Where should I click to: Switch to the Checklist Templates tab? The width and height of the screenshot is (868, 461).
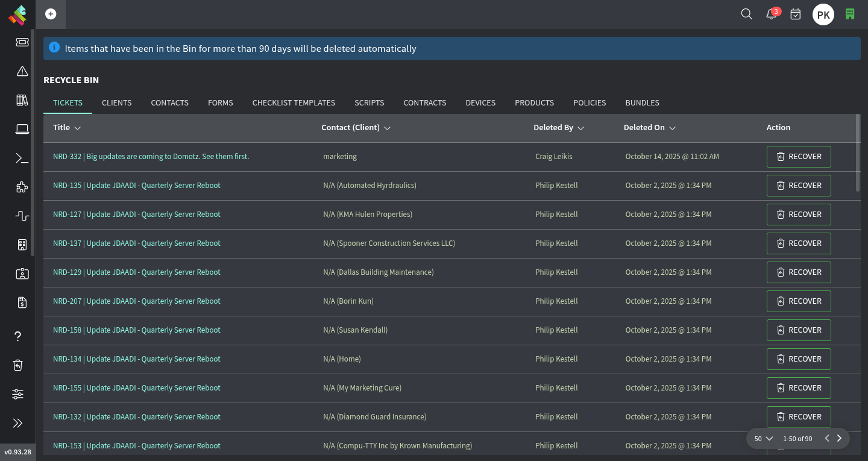[x=294, y=103]
